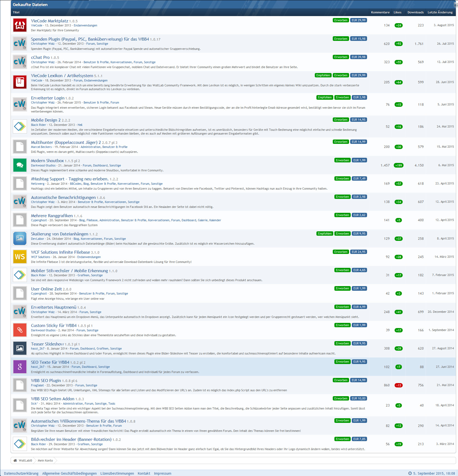Sort by Letzte Änderung column header

(440, 12)
